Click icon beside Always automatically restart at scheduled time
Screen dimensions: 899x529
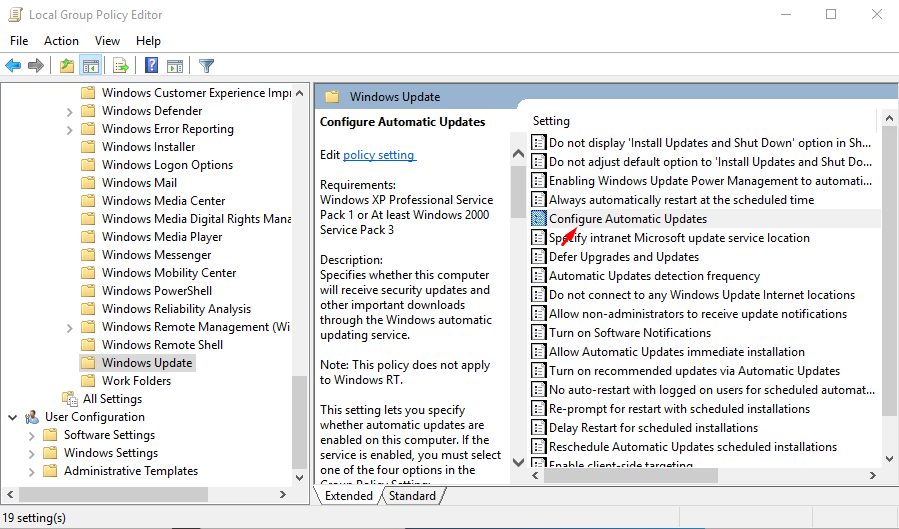pos(538,199)
